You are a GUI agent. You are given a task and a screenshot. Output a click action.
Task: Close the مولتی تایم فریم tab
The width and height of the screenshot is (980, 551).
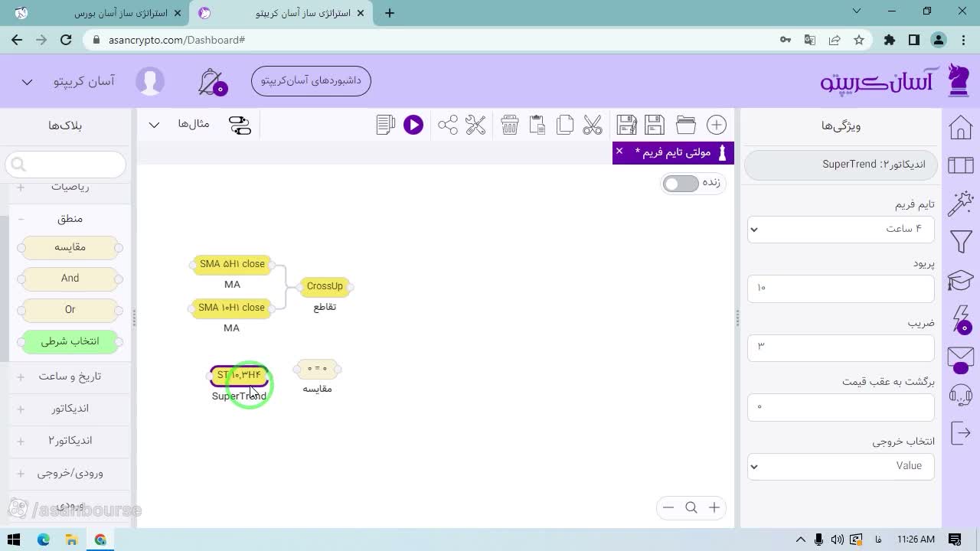619,152
